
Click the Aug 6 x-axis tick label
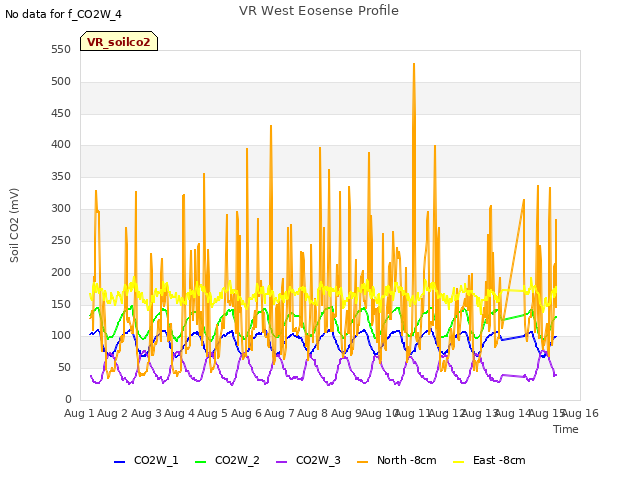pyautogui.click(x=246, y=413)
